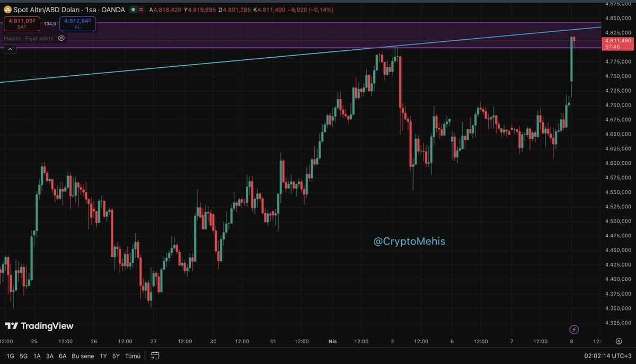Select the Bu sene time range
The height and width of the screenshot is (364, 636).
coord(83,356)
